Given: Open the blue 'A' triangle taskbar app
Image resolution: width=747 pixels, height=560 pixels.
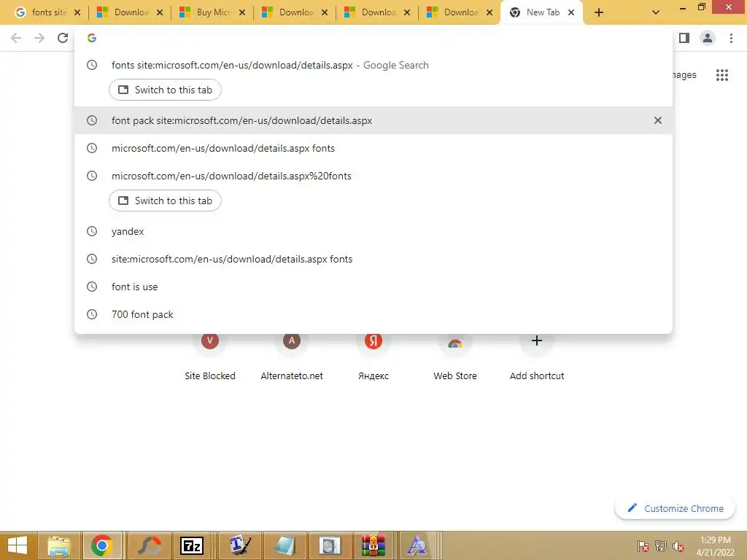Looking at the screenshot, I should point(417,545).
